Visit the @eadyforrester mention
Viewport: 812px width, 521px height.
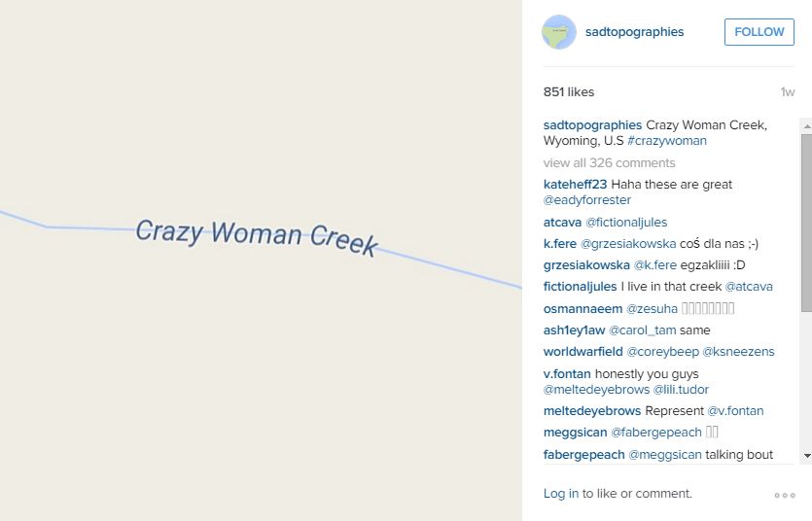click(587, 200)
